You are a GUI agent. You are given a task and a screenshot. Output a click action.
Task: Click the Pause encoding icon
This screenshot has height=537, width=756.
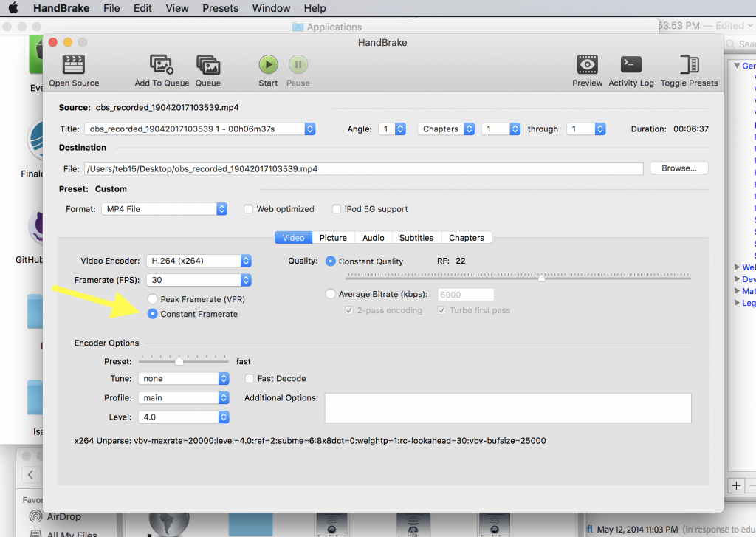(298, 64)
